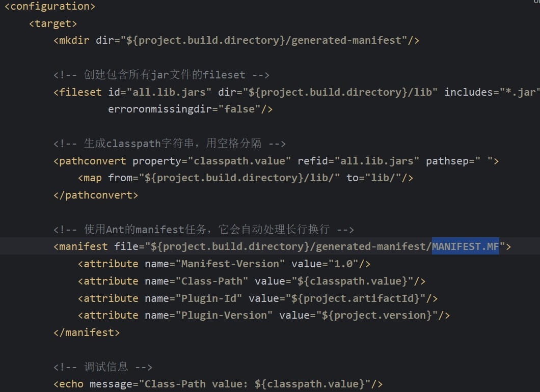Click the "classpath.value" property value in pathconvert

point(239,161)
